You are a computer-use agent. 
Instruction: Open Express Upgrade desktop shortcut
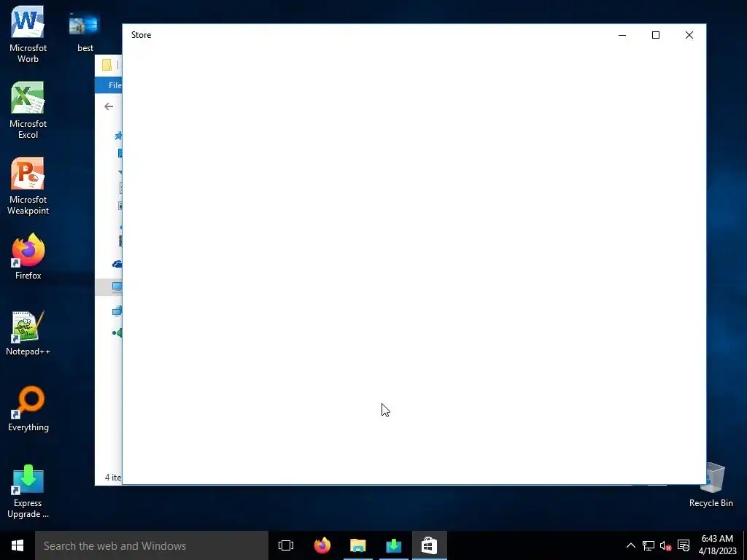[x=28, y=491]
